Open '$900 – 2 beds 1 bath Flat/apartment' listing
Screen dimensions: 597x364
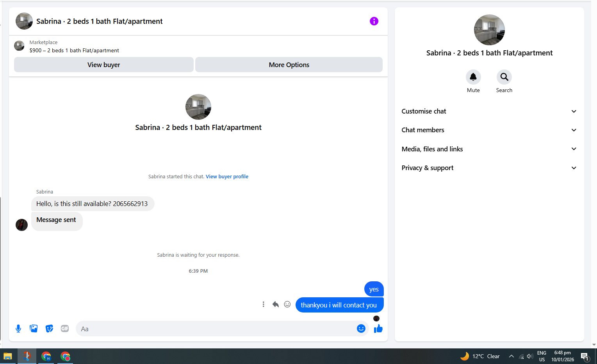(74, 50)
